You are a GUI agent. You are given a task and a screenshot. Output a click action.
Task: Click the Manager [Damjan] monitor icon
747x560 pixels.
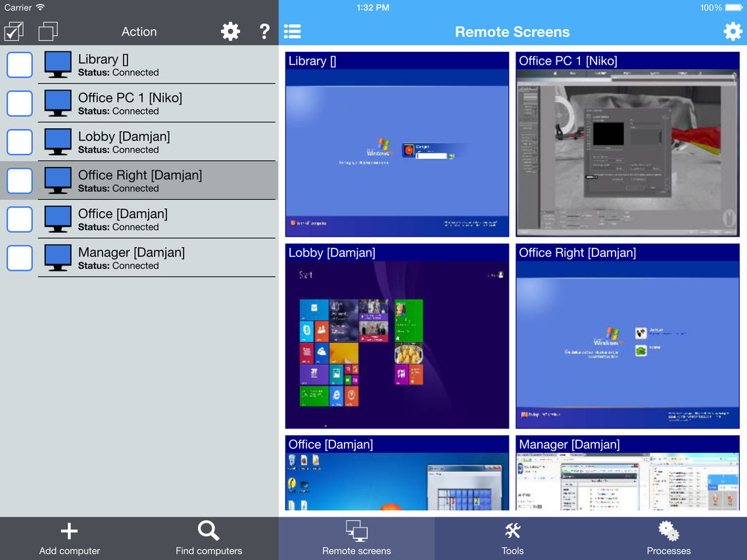click(58, 258)
